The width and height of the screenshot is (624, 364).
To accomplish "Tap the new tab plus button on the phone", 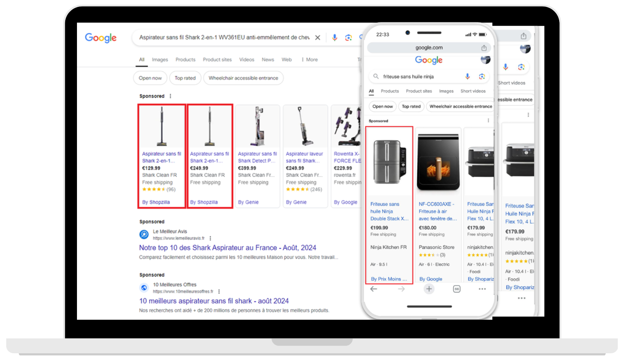I will point(429,289).
